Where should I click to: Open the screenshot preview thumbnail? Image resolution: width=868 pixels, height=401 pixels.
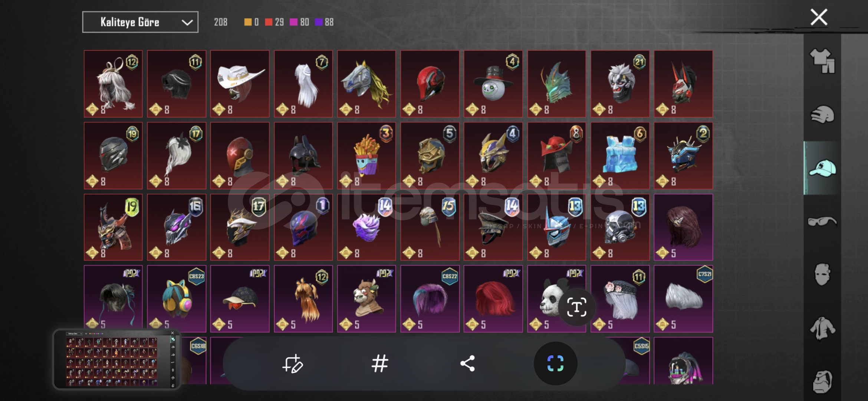coord(117,359)
